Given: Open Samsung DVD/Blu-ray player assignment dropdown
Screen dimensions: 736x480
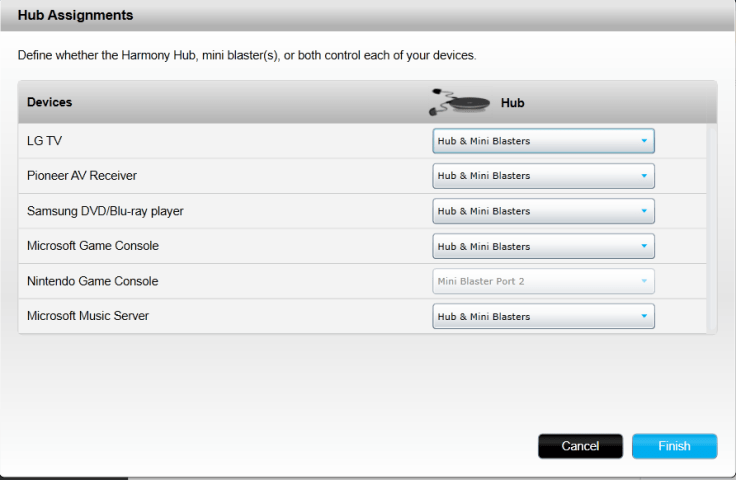Looking at the screenshot, I should click(543, 211).
